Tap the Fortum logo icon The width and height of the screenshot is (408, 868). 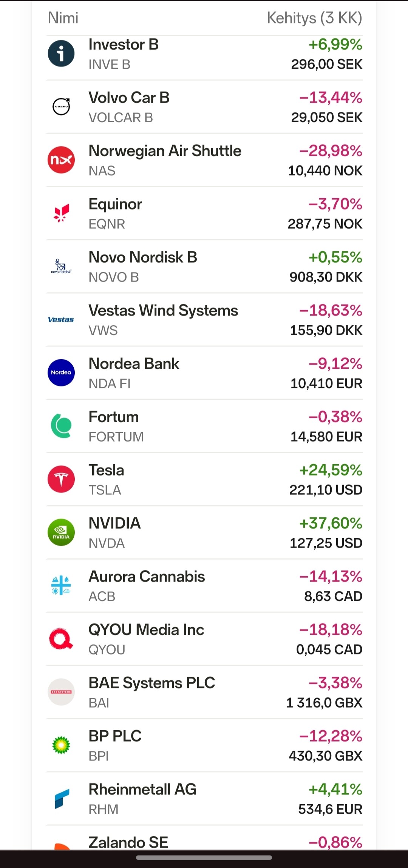tap(61, 426)
